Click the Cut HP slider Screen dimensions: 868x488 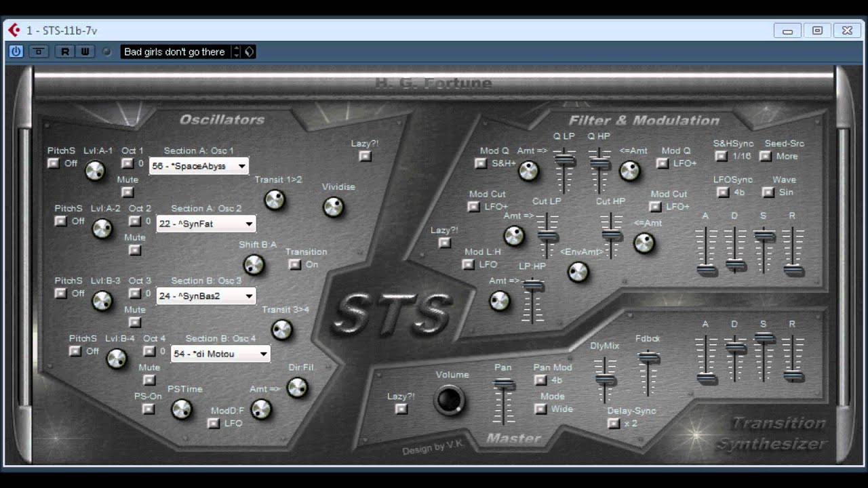pyautogui.click(x=612, y=235)
